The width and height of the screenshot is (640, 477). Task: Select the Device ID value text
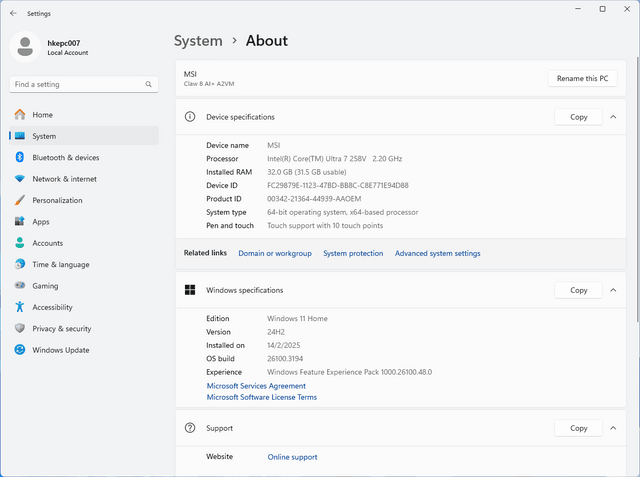pyautogui.click(x=338, y=185)
